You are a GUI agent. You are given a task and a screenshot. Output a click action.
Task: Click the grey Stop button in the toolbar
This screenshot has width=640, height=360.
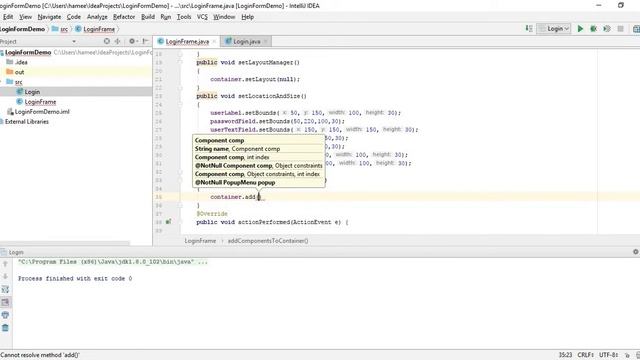point(620,29)
